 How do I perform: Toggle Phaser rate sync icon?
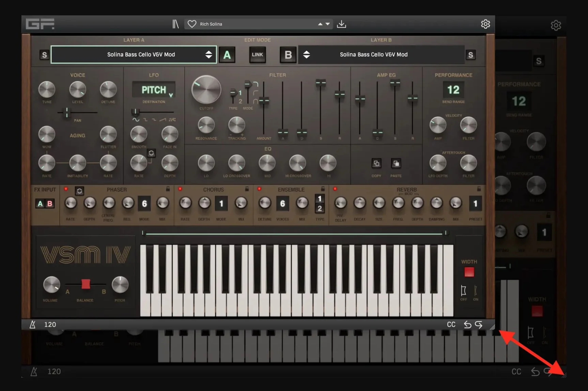(x=79, y=191)
